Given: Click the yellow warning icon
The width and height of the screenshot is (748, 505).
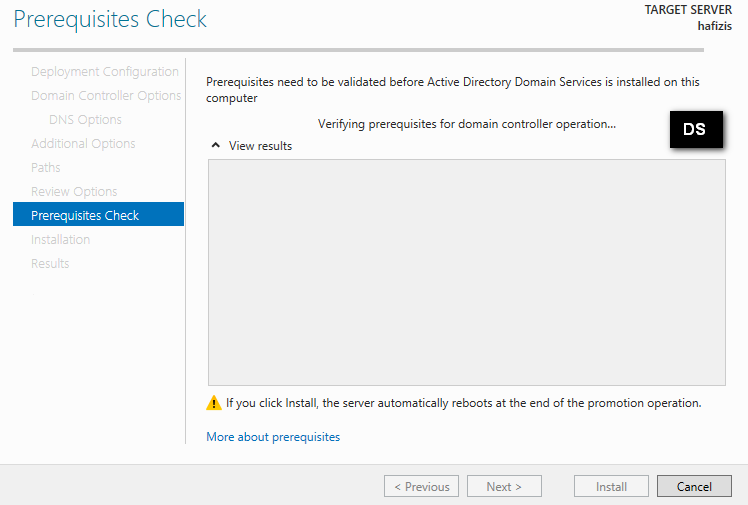Looking at the screenshot, I should tap(214, 403).
